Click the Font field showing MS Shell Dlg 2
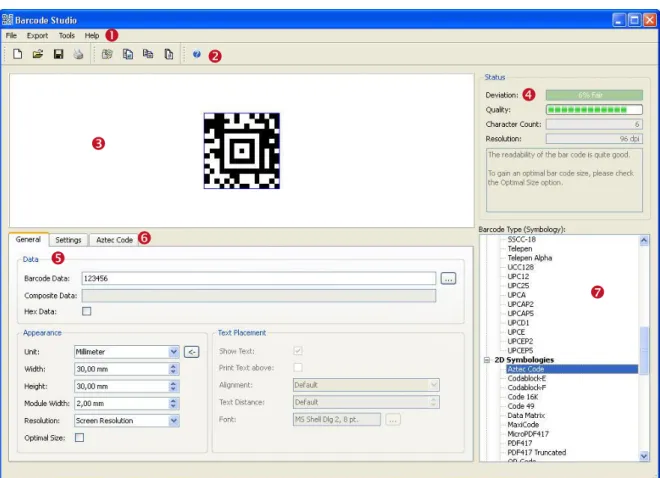Screen dimensions: 660x478 337,420
